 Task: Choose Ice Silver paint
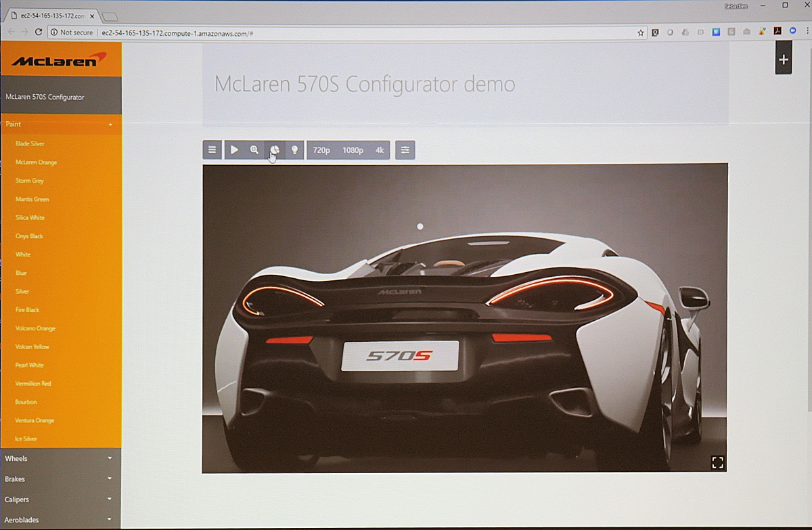[x=26, y=439]
